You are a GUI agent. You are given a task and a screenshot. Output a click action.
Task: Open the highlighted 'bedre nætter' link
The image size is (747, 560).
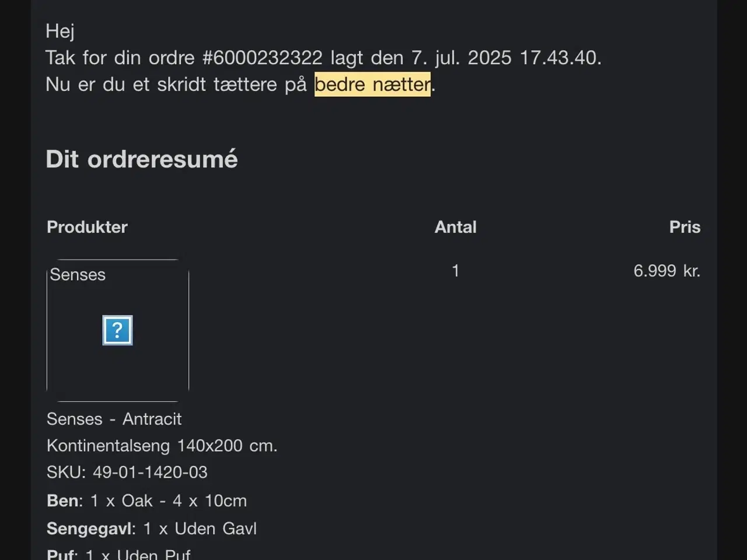(372, 85)
